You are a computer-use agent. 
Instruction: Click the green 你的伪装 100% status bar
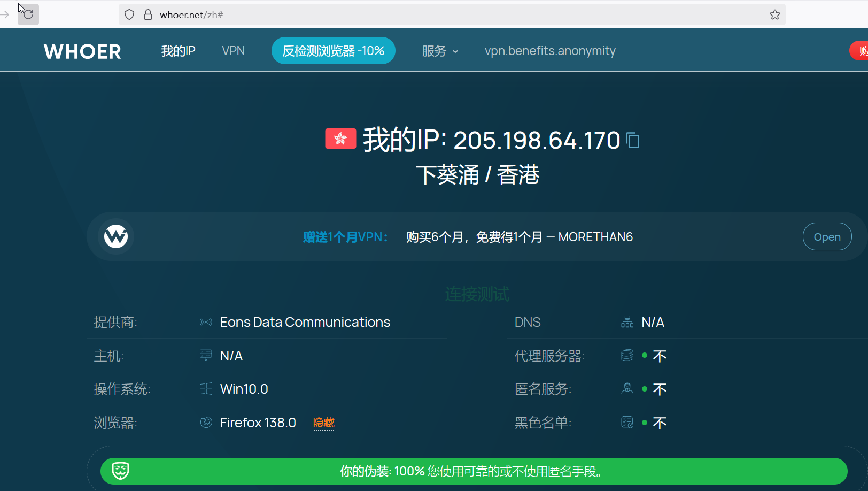pyautogui.click(x=474, y=471)
